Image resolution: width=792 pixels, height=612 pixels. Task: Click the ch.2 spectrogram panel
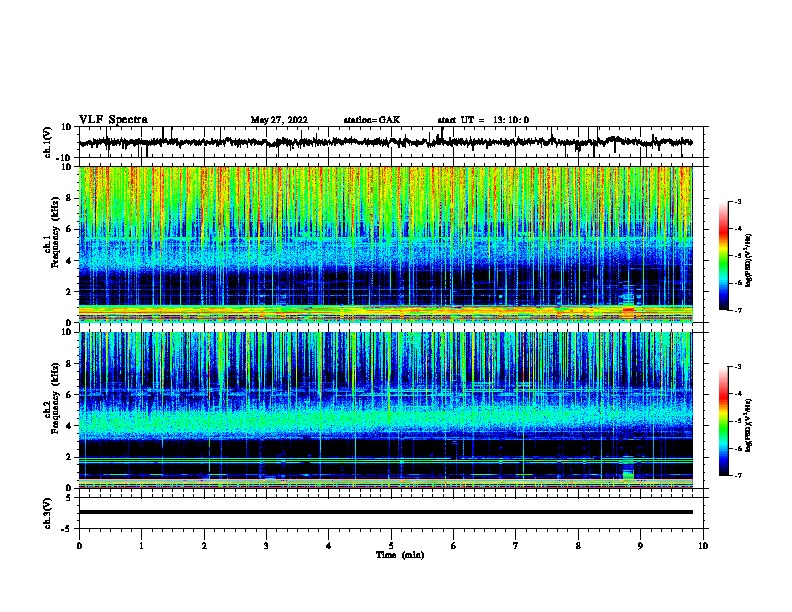pyautogui.click(x=386, y=410)
